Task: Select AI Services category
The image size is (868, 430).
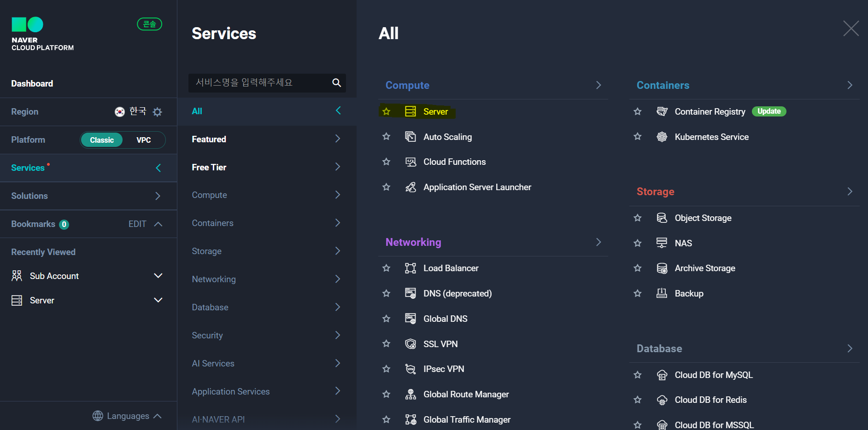Action: click(267, 363)
